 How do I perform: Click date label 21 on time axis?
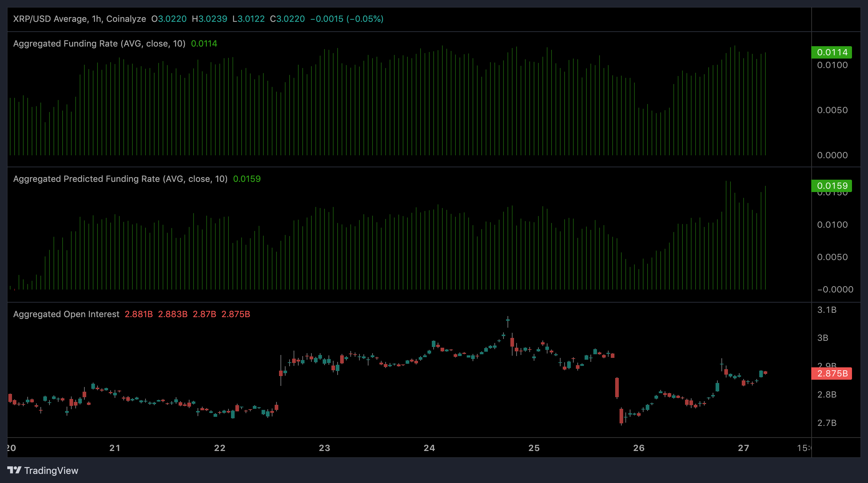tap(115, 448)
